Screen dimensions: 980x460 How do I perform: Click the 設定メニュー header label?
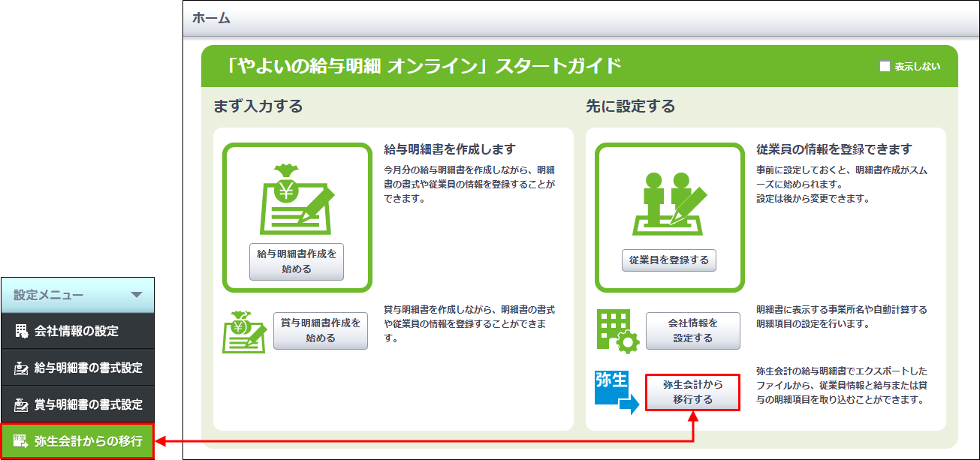(49, 295)
